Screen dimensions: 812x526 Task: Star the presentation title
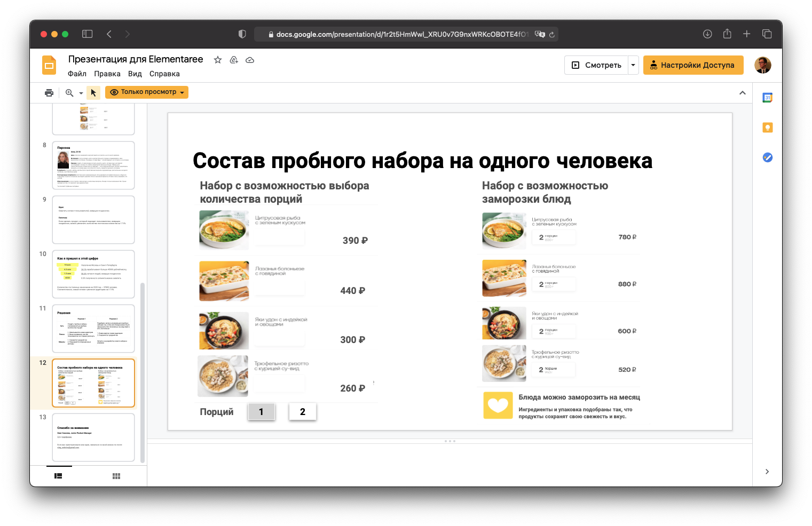[217, 60]
